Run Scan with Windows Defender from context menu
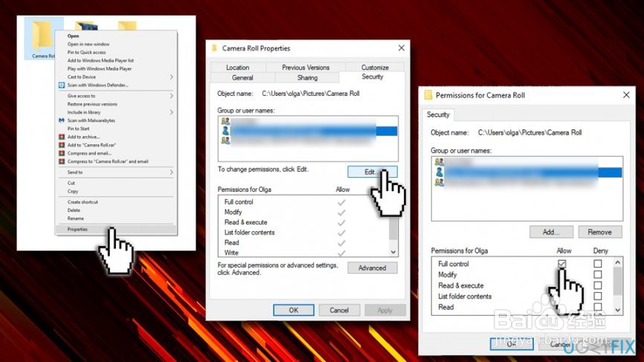644x362 pixels. (x=97, y=85)
